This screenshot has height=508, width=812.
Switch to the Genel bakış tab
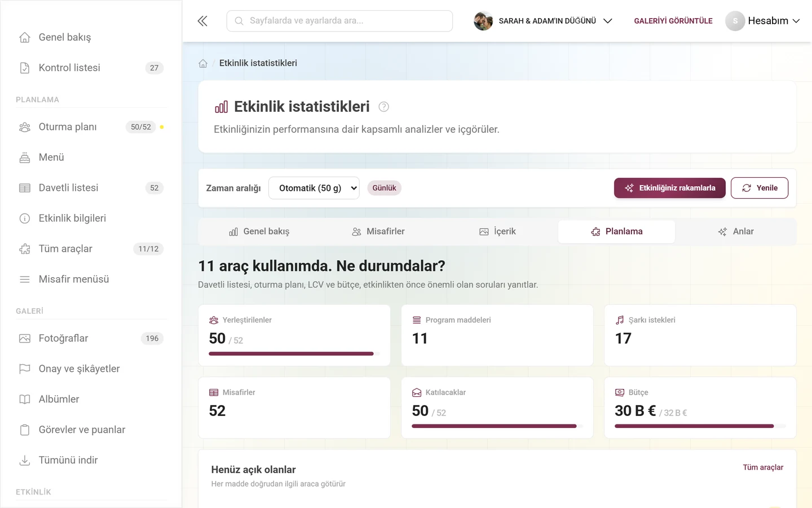(x=259, y=231)
